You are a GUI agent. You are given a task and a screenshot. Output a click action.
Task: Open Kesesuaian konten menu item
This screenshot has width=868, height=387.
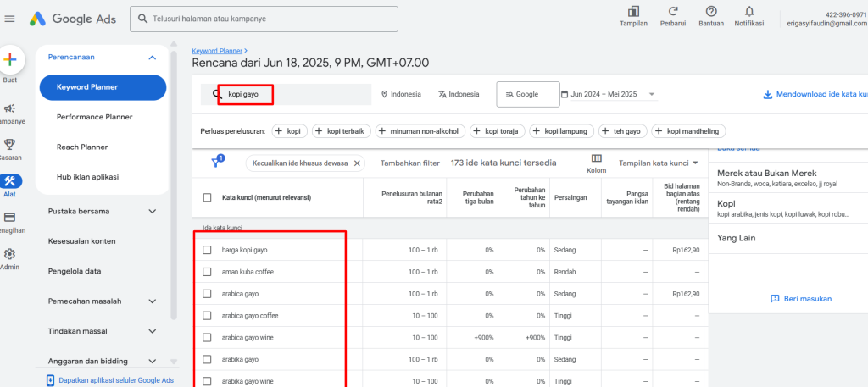pyautogui.click(x=82, y=241)
